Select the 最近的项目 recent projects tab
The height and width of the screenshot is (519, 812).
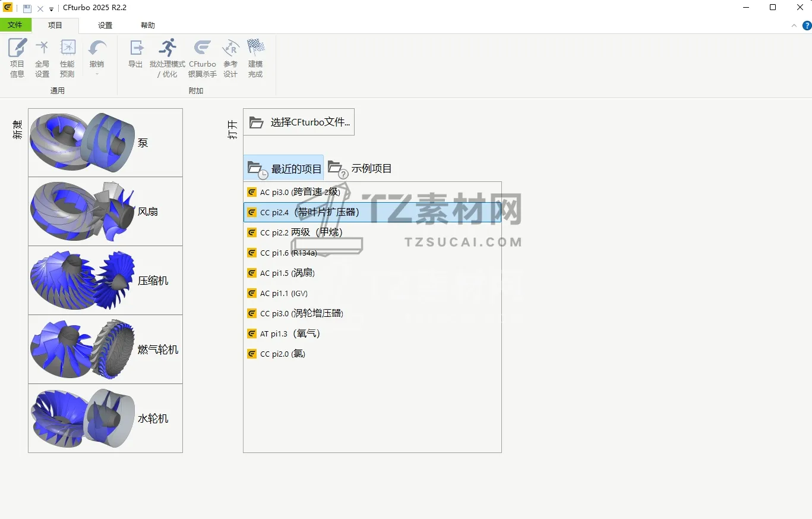tap(284, 168)
